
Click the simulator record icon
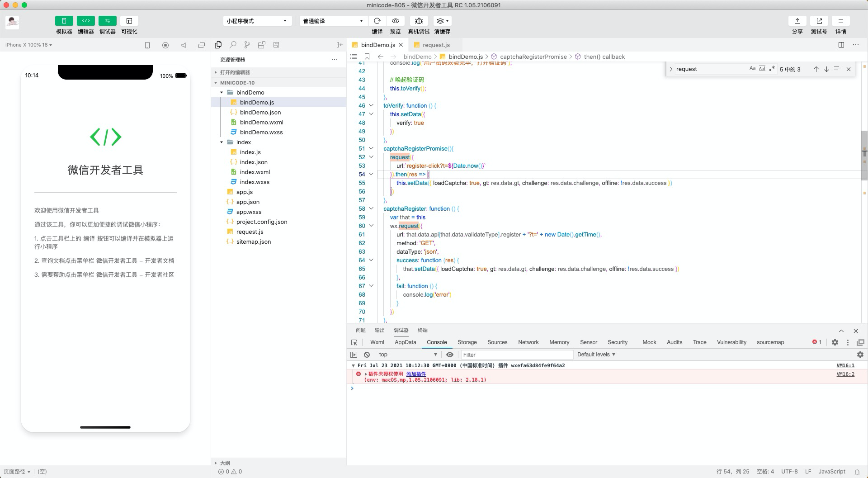click(x=165, y=45)
